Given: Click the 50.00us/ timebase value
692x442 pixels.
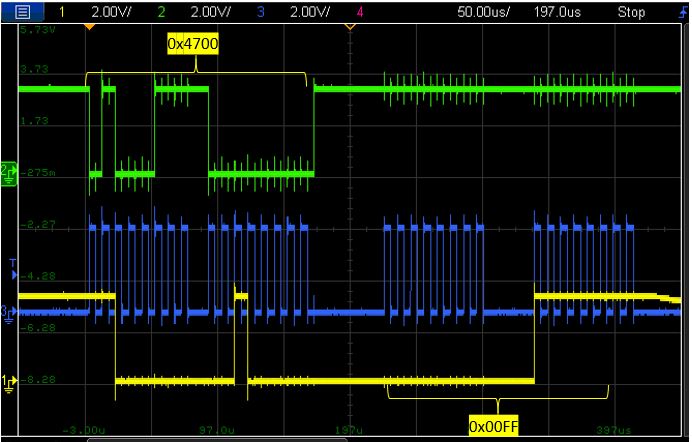Looking at the screenshot, I should [x=483, y=12].
